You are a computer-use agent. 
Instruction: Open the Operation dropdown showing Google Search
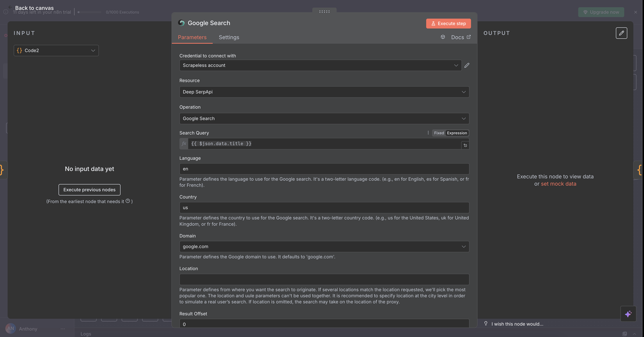325,119
